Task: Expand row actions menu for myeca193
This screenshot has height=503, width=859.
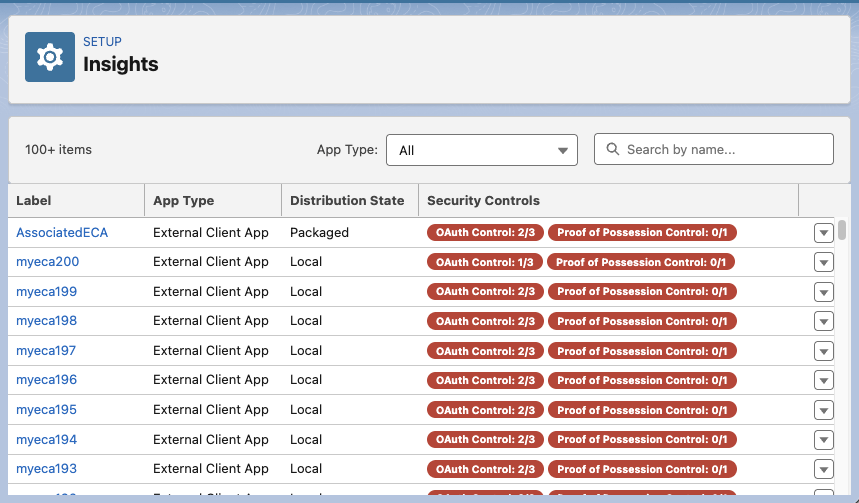Action: click(x=823, y=470)
